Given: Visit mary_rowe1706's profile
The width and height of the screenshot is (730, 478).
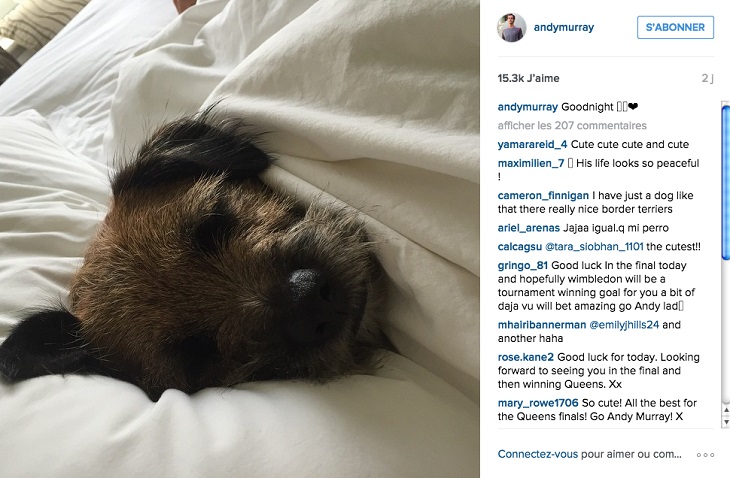Looking at the screenshot, I should [x=538, y=403].
